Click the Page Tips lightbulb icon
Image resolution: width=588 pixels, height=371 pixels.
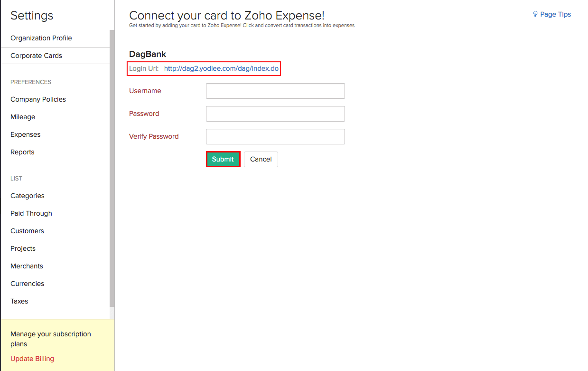coord(535,14)
